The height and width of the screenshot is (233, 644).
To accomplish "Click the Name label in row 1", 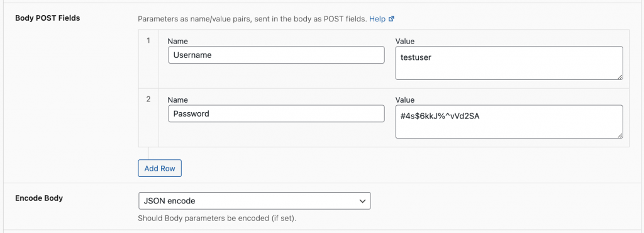I will 178,41.
